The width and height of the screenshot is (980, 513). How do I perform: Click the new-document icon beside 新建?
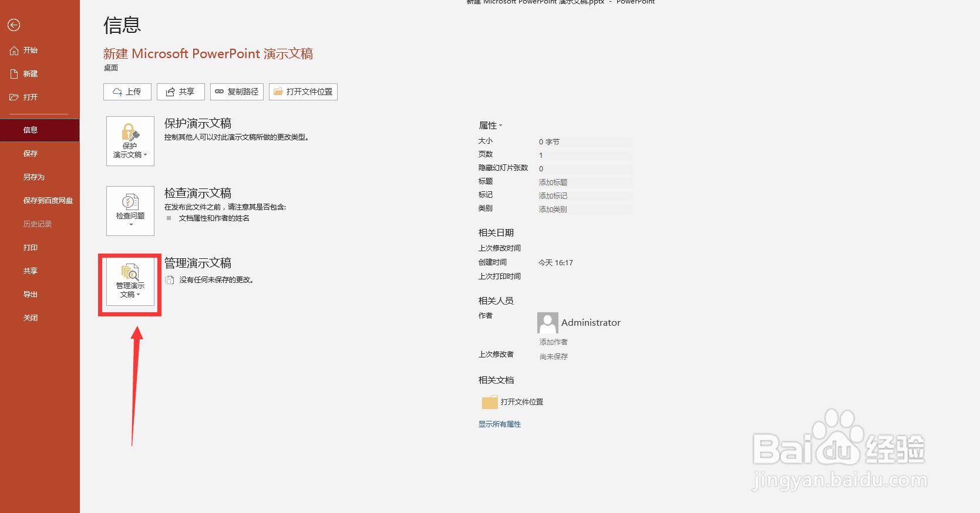coord(14,74)
